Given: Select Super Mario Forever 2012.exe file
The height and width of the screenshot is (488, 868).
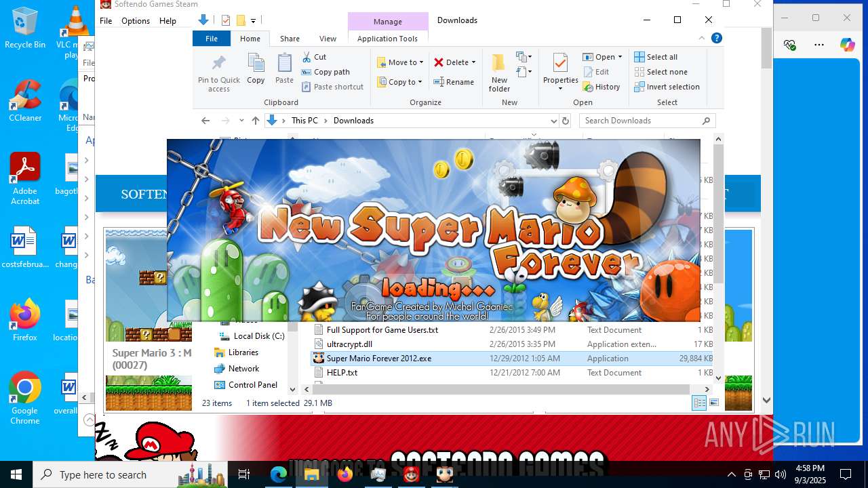Looking at the screenshot, I should (512, 359).
